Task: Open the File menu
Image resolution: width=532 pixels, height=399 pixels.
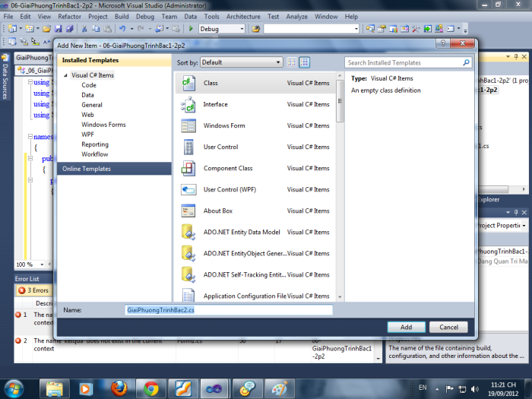Action: pyautogui.click(x=8, y=16)
